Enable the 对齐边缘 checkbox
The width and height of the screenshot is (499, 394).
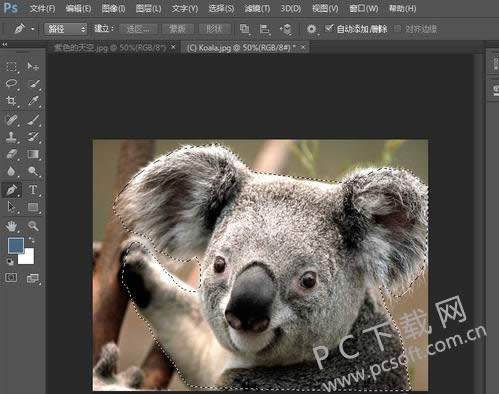click(397, 29)
